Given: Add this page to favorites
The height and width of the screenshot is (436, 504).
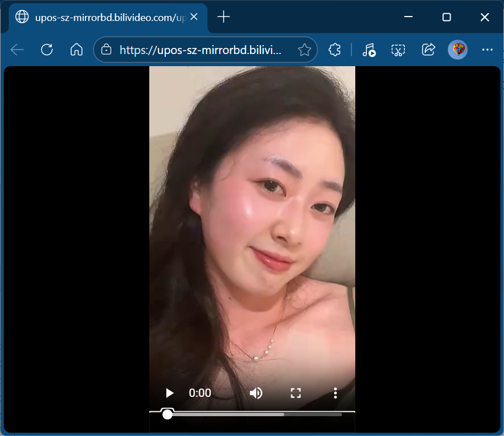Looking at the screenshot, I should click(x=304, y=50).
